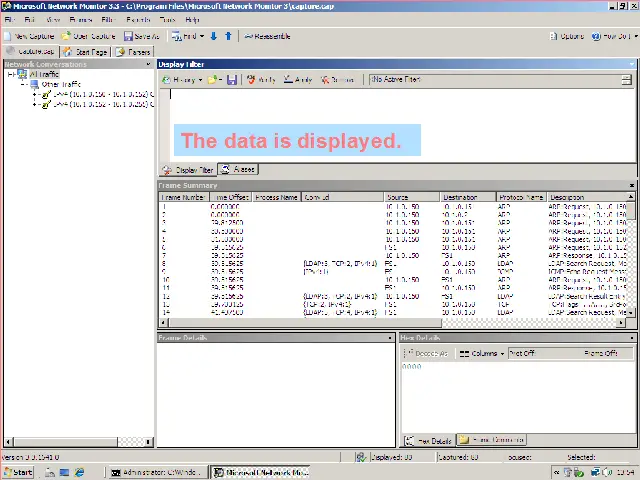The image size is (640, 480).
Task: Open the How Do I dropdown arrow
Action: 636,36
